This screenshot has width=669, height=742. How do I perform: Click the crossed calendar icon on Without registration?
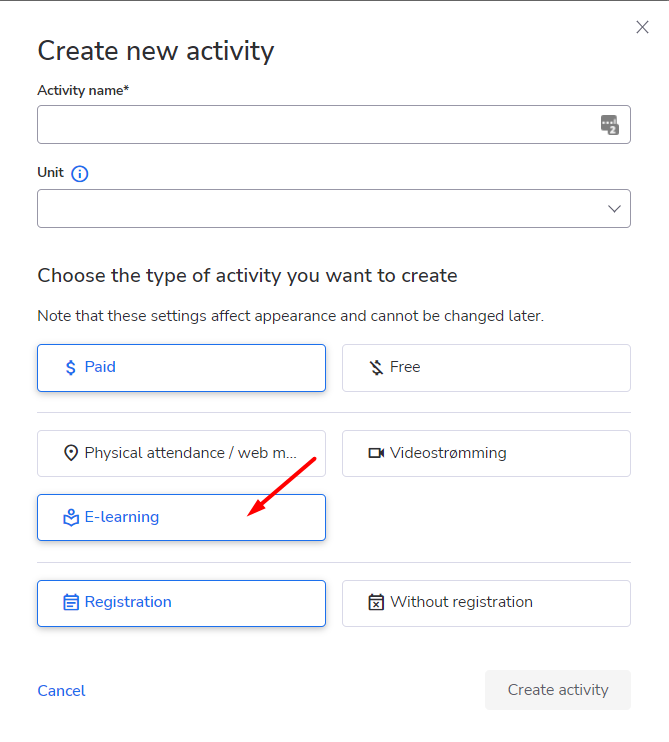(x=376, y=602)
